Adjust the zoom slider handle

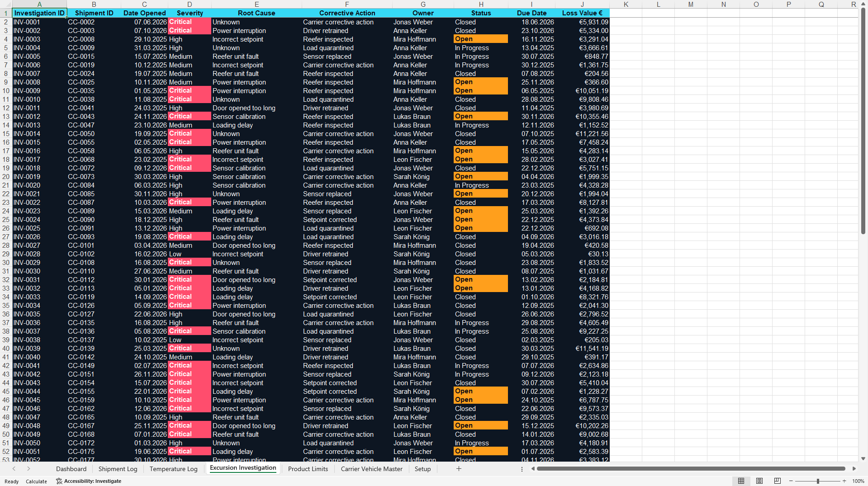pos(817,481)
